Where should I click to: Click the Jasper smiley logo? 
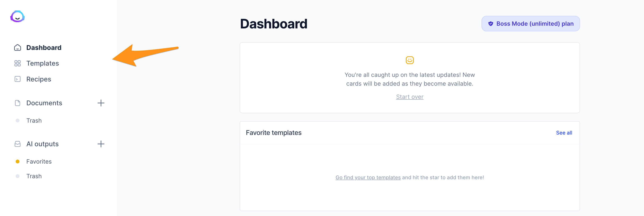(x=18, y=17)
